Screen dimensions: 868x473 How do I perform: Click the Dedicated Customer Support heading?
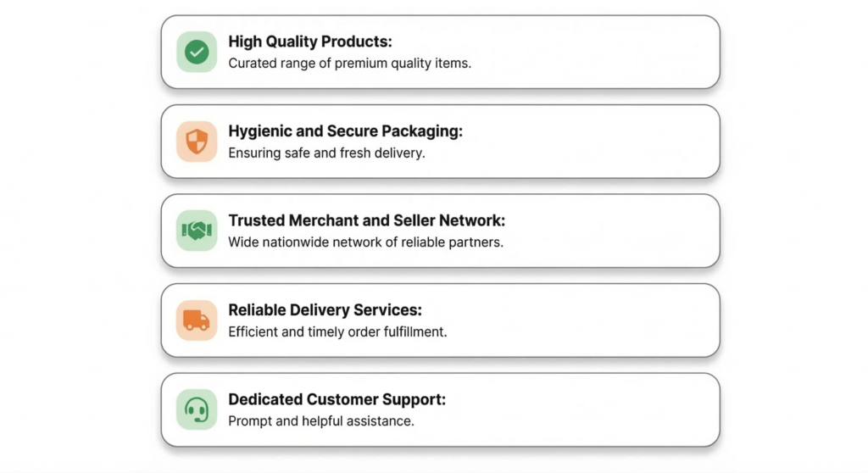[x=337, y=399]
